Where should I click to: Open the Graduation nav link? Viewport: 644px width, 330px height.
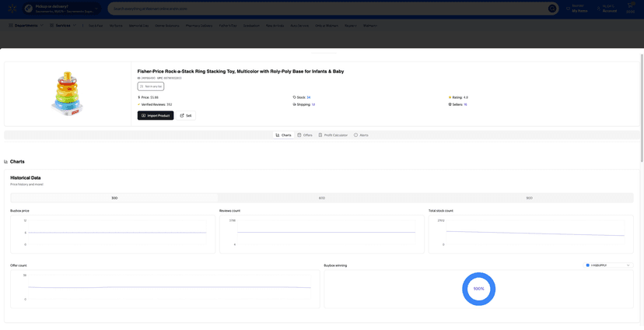click(251, 26)
